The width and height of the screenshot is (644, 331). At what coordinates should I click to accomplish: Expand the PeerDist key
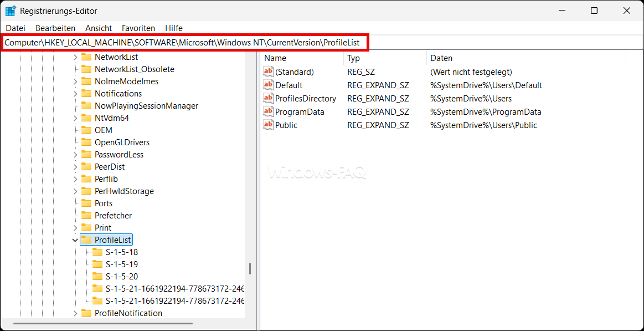[x=75, y=167]
